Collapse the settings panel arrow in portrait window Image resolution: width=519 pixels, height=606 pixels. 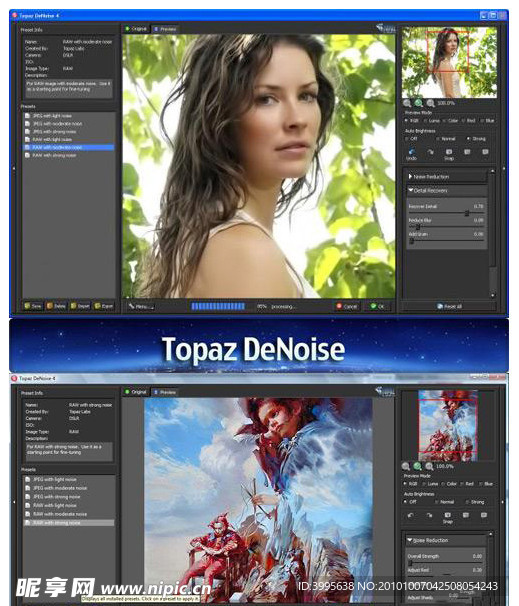[x=504, y=169]
